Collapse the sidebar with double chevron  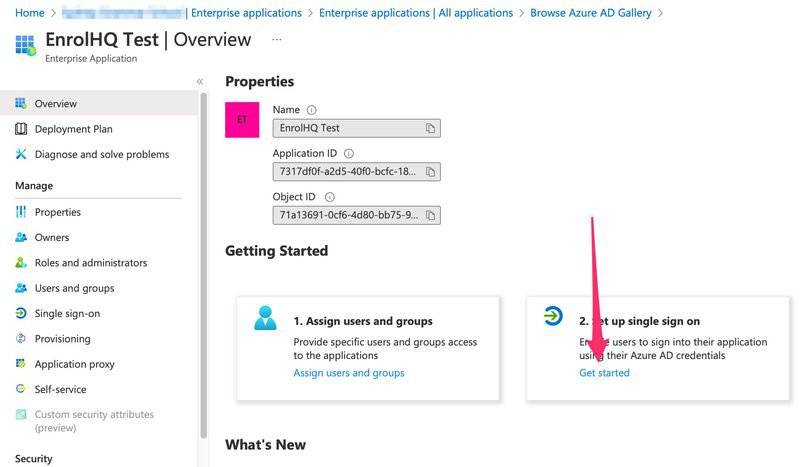point(200,82)
